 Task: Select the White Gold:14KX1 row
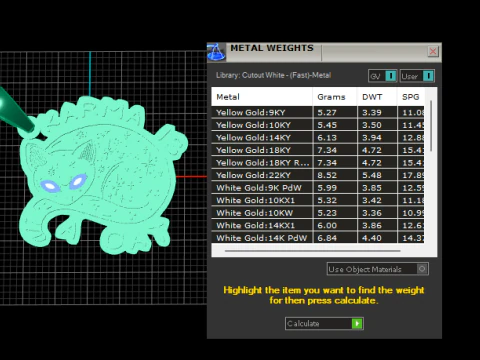click(318, 225)
